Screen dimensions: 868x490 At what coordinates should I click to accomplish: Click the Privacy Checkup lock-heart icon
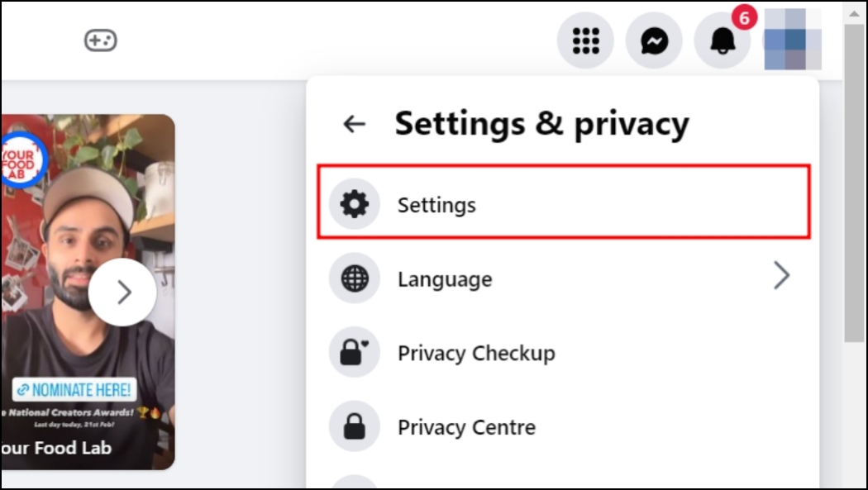pyautogui.click(x=355, y=353)
